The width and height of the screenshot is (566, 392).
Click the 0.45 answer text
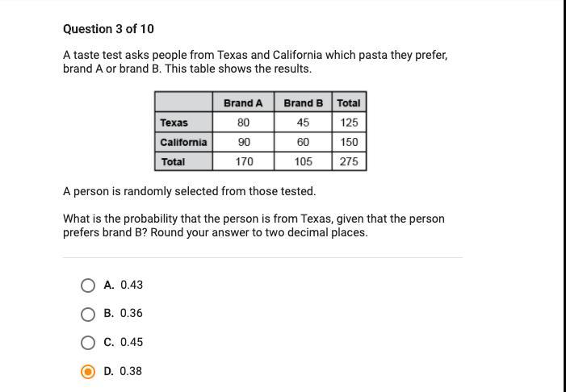pyautogui.click(x=132, y=342)
